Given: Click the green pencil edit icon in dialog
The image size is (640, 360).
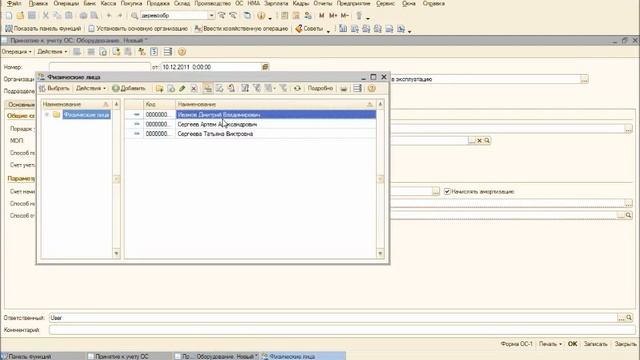Looking at the screenshot, I should click(x=182, y=89).
